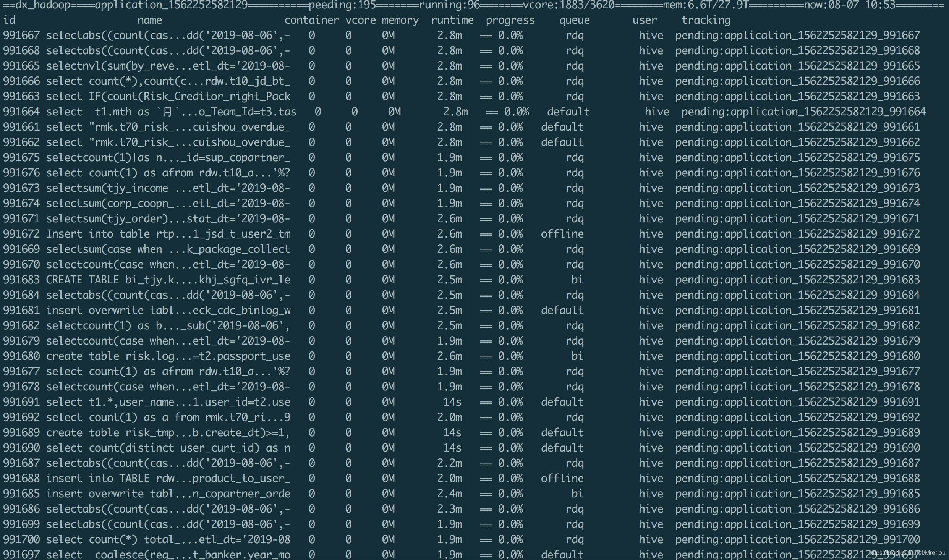Click tracking 'pending:application_1562252582129_991677'
Image resolution: width=949 pixels, height=560 pixels.
798,371
